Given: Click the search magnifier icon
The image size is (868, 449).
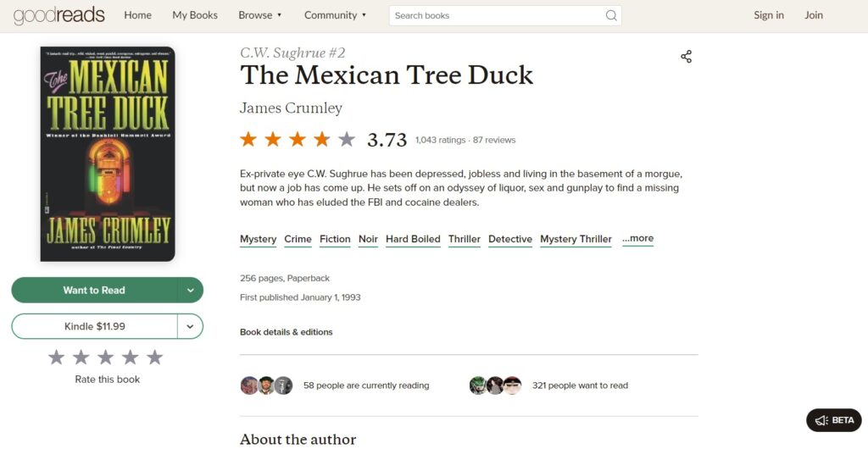Looking at the screenshot, I should tap(611, 15).
